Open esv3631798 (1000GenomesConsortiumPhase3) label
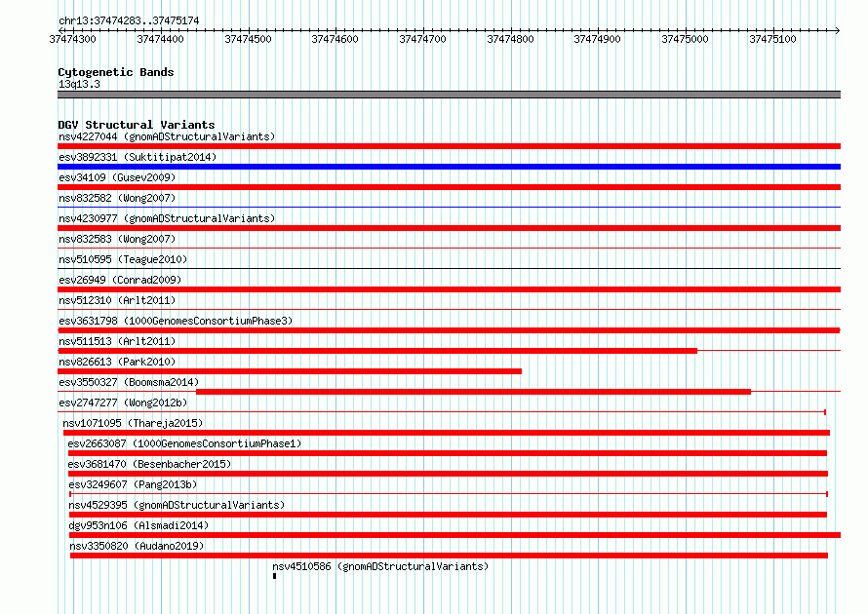This screenshot has height=614, width=868. pos(176,321)
